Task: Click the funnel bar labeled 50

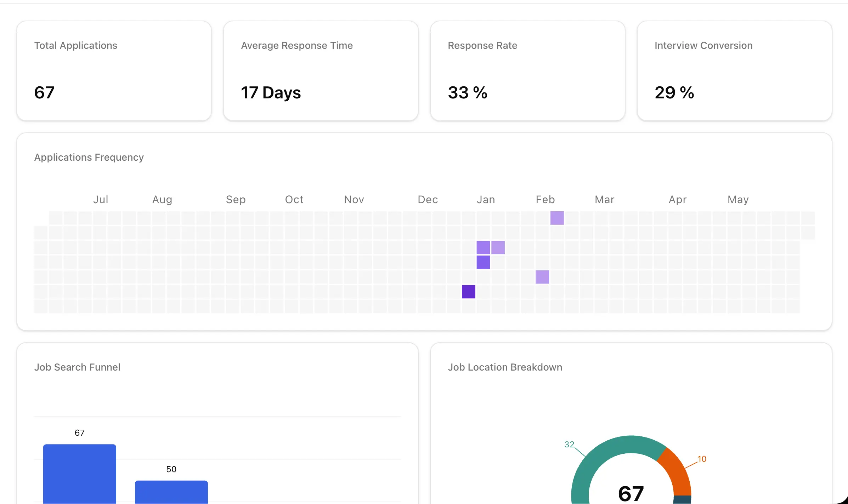Action: [171, 492]
